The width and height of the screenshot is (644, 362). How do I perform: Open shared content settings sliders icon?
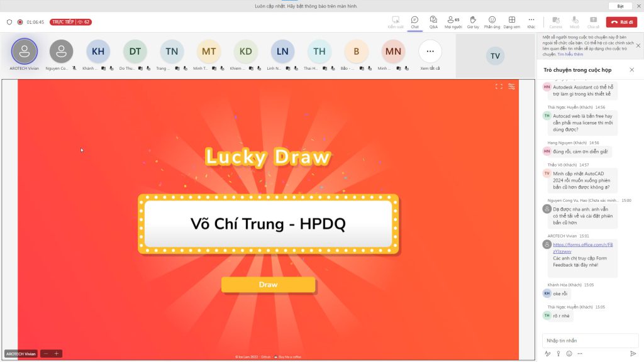pyautogui.click(x=511, y=86)
